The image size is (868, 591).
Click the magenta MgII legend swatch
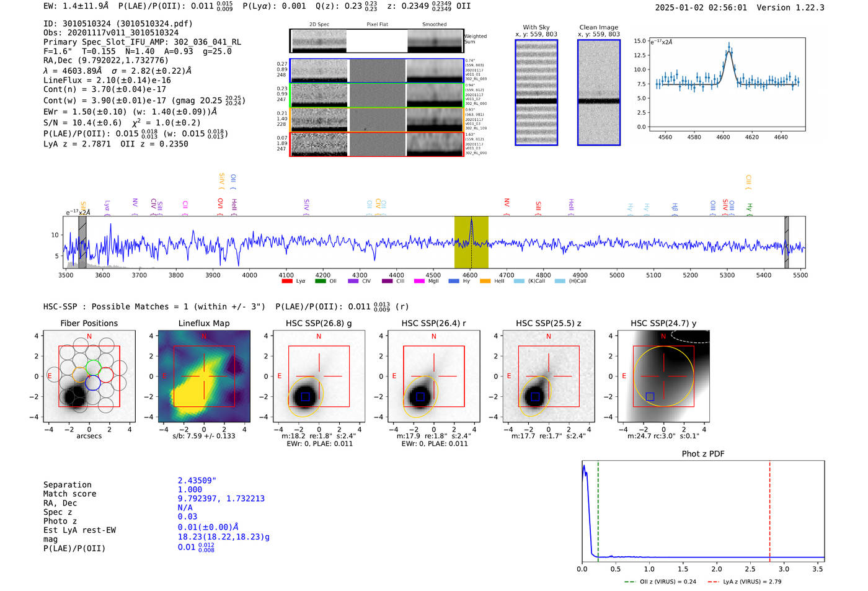coord(419,282)
